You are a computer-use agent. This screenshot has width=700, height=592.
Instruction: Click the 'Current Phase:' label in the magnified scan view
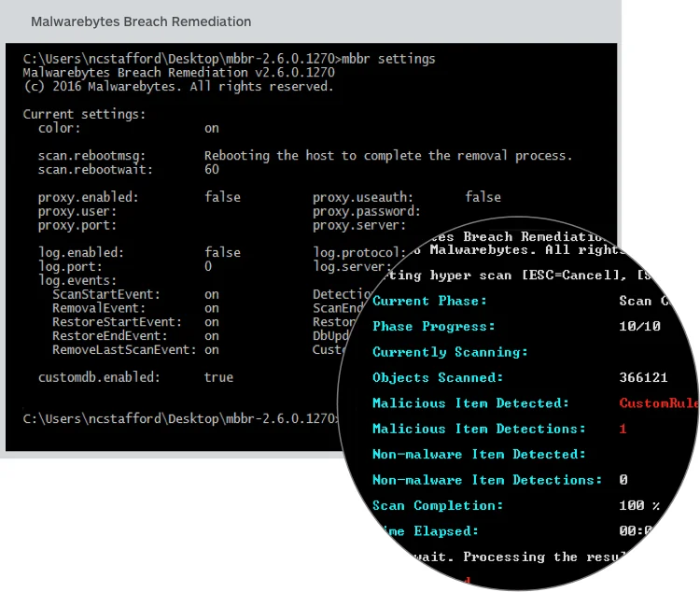pyautogui.click(x=429, y=301)
